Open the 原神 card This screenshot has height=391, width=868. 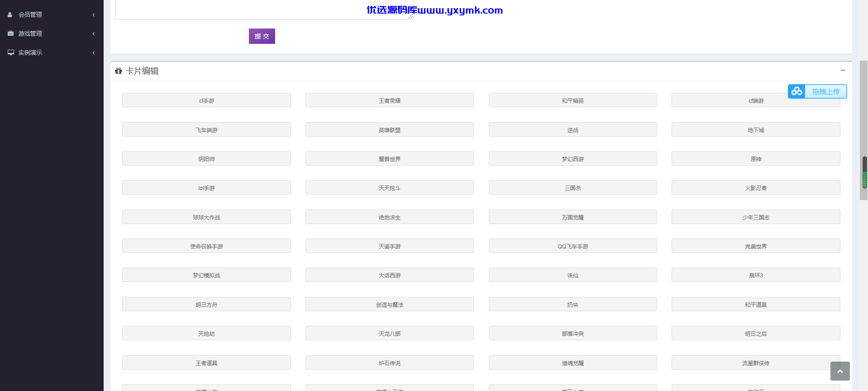[756, 159]
